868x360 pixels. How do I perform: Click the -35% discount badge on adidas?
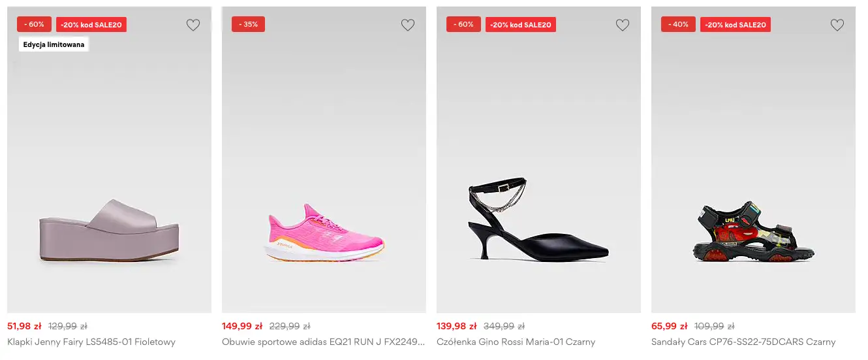coord(248,24)
